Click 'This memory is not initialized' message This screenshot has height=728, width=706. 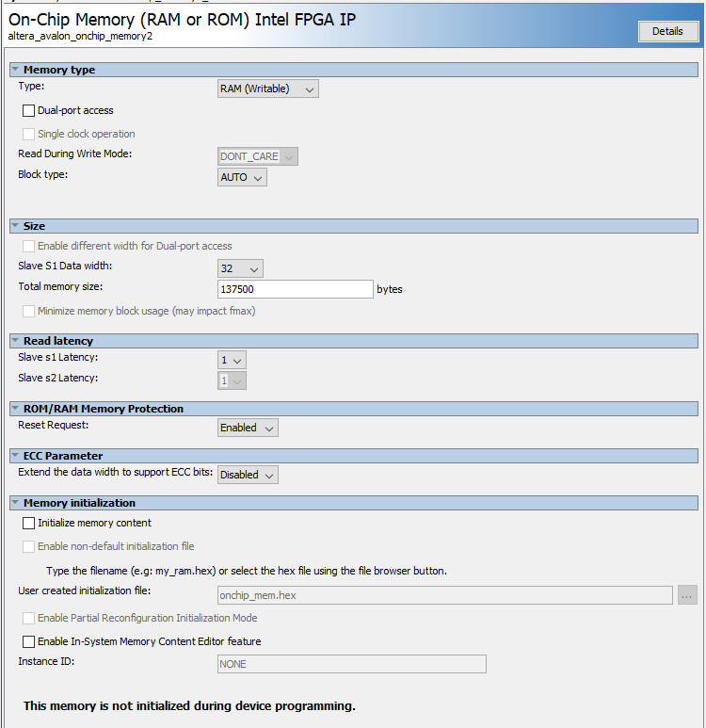click(x=189, y=706)
